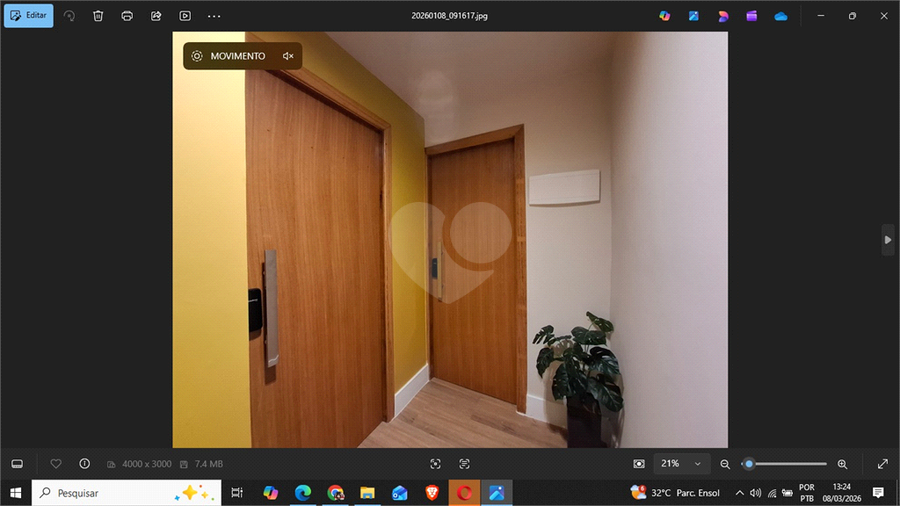900x506 pixels.
Task: Zoom out with the minus magnifier
Action: pyautogui.click(x=725, y=464)
